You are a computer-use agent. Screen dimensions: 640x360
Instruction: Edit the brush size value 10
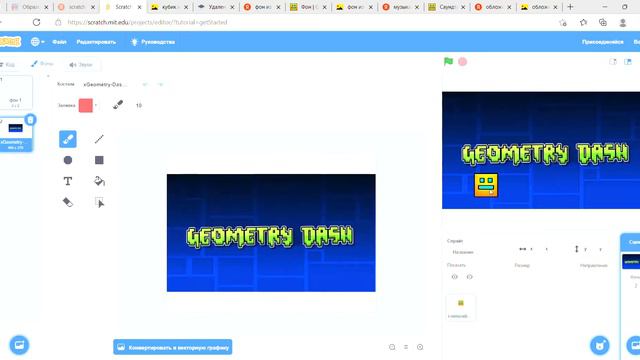tap(139, 105)
